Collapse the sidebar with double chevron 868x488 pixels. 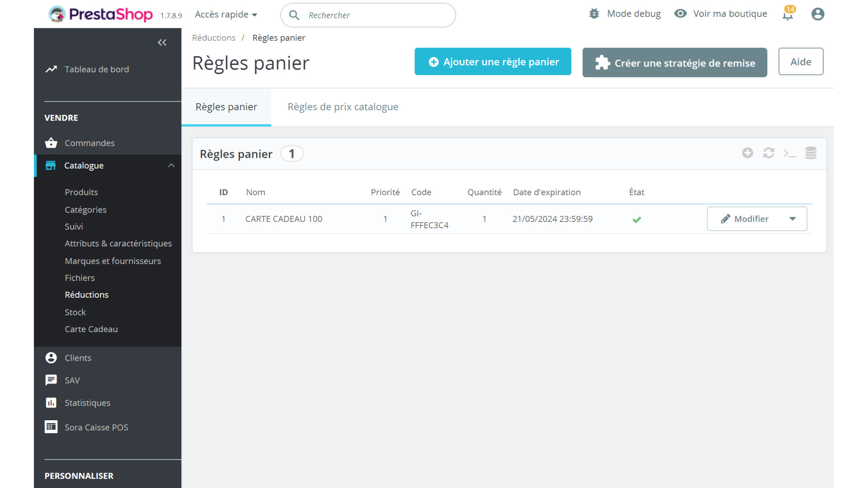(x=162, y=42)
